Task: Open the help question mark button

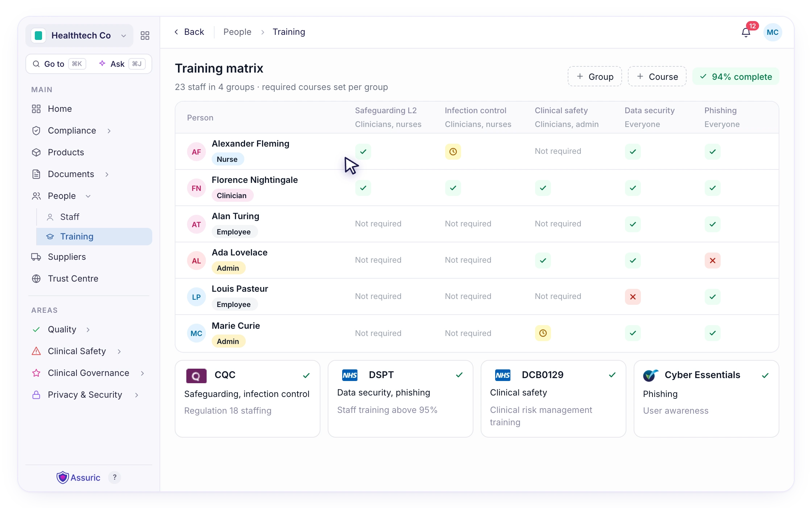Action: [115, 478]
